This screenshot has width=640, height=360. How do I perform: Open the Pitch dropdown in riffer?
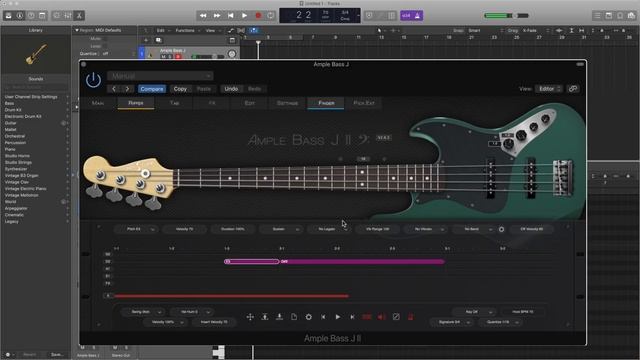(136, 229)
